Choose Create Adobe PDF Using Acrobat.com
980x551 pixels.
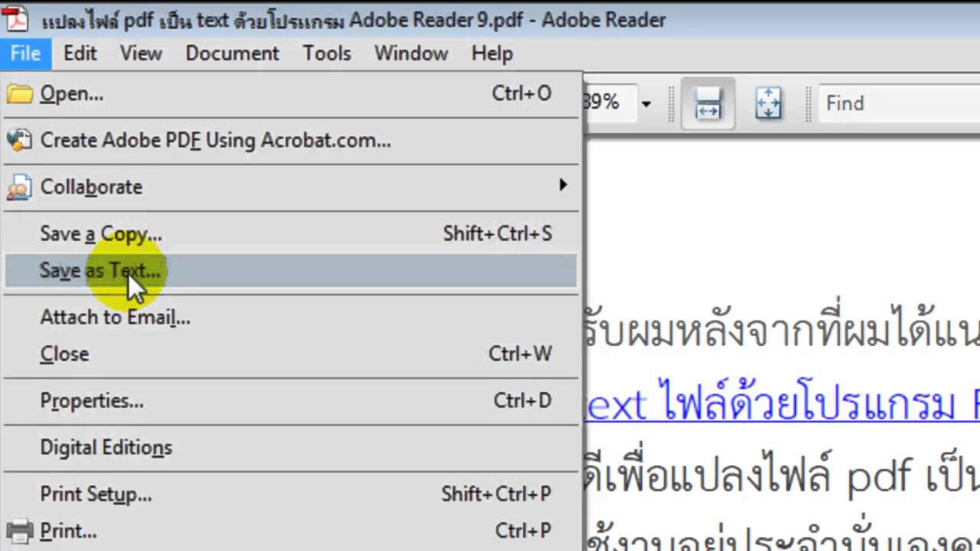tap(291, 141)
